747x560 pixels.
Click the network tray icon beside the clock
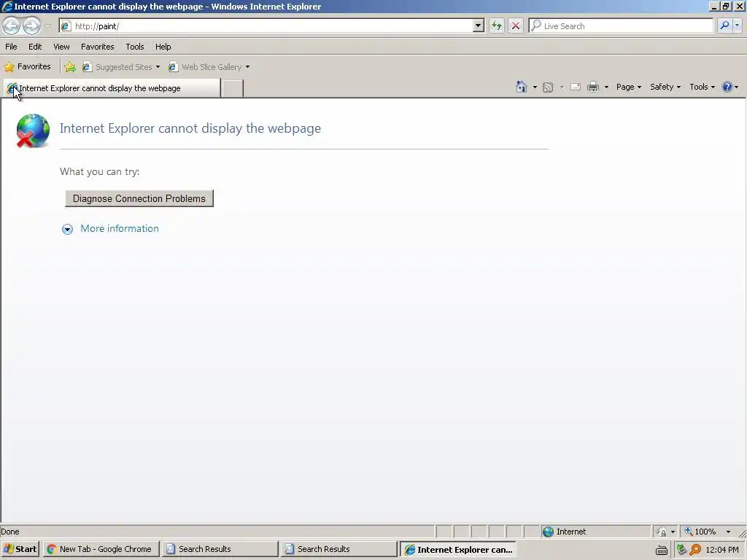pos(682,550)
